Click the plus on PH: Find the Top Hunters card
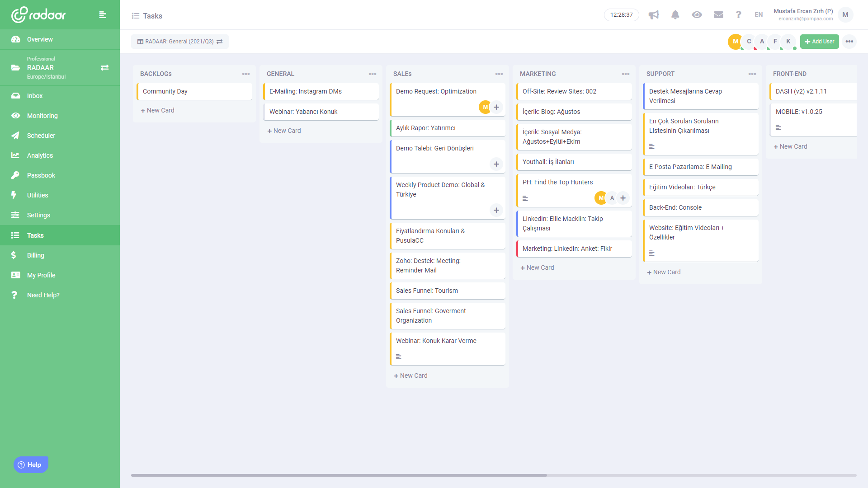This screenshot has height=488, width=868. [x=623, y=198]
